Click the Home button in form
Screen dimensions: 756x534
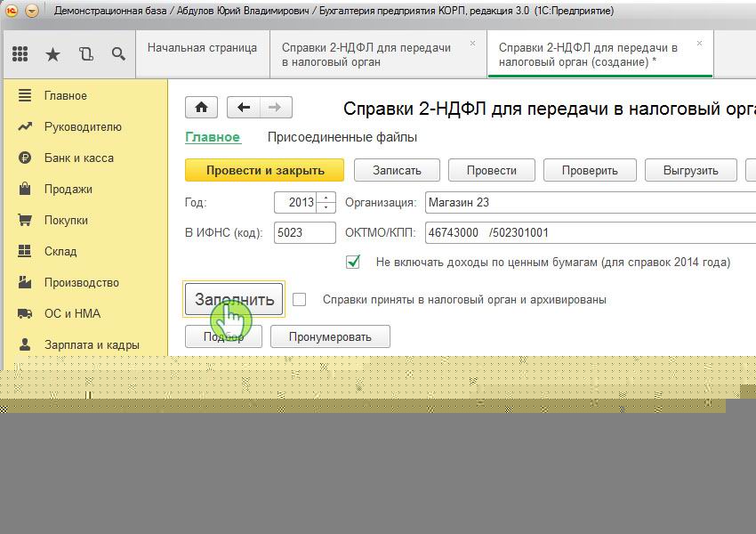coord(201,107)
